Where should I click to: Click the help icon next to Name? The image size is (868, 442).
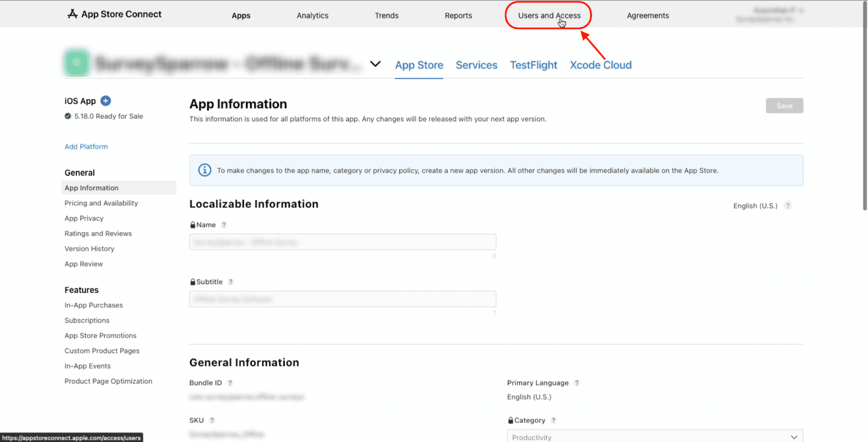tap(224, 225)
